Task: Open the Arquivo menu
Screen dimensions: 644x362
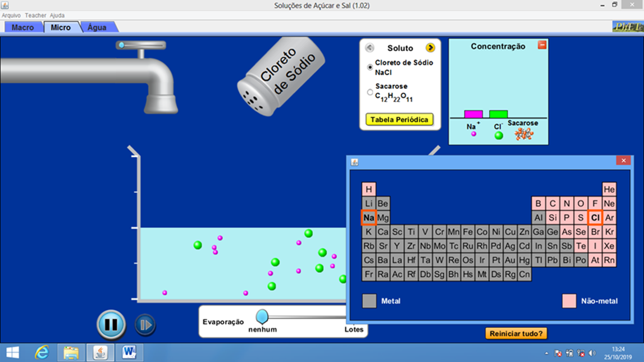Action: [x=11, y=15]
